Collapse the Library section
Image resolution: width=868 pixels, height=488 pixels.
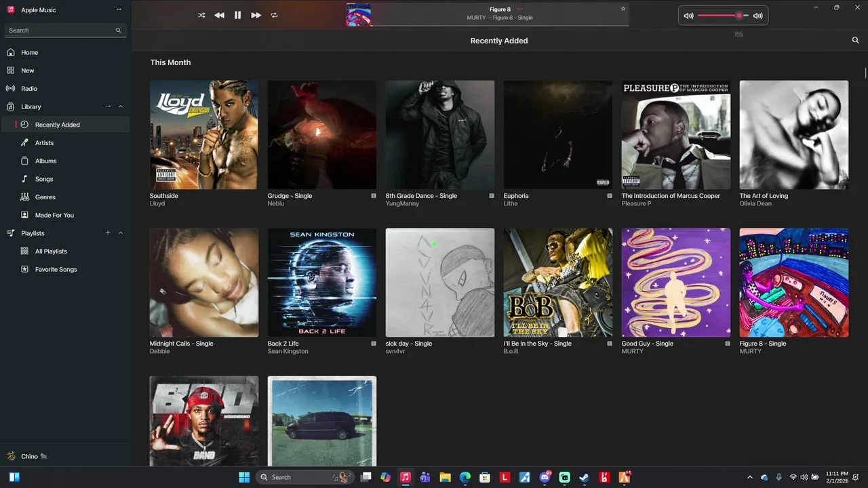pos(121,106)
